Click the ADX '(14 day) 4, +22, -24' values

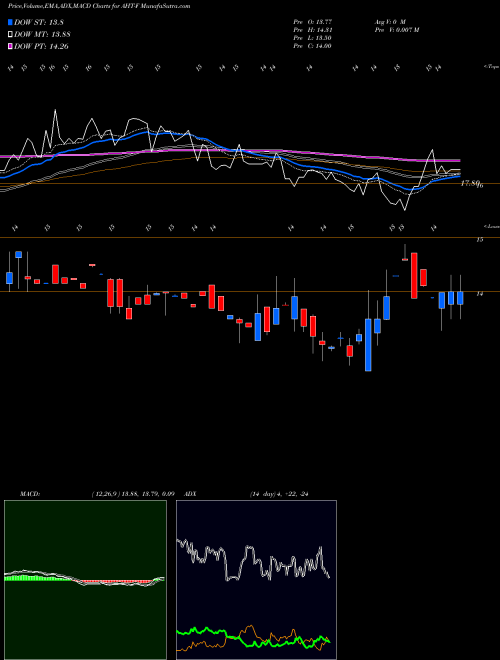(279, 494)
